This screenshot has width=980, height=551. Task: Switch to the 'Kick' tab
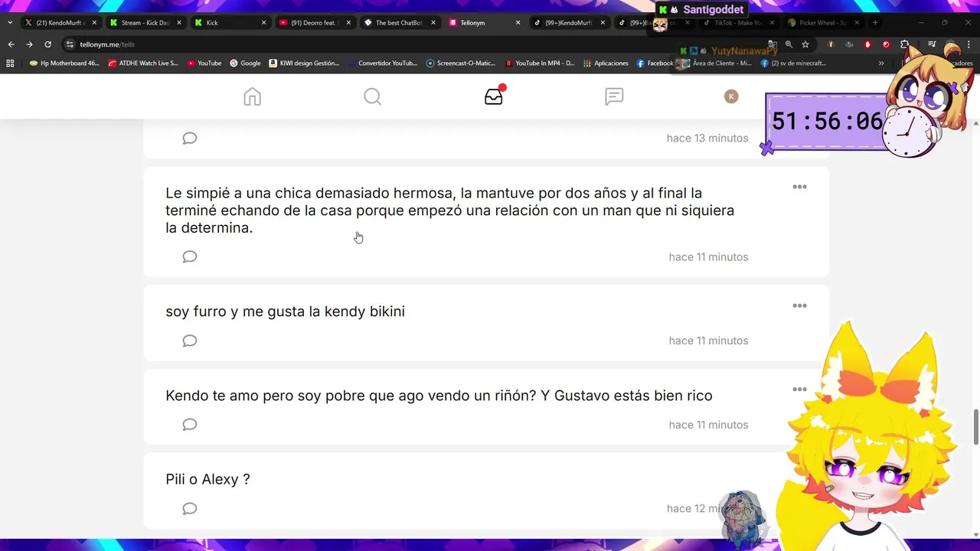[230, 23]
